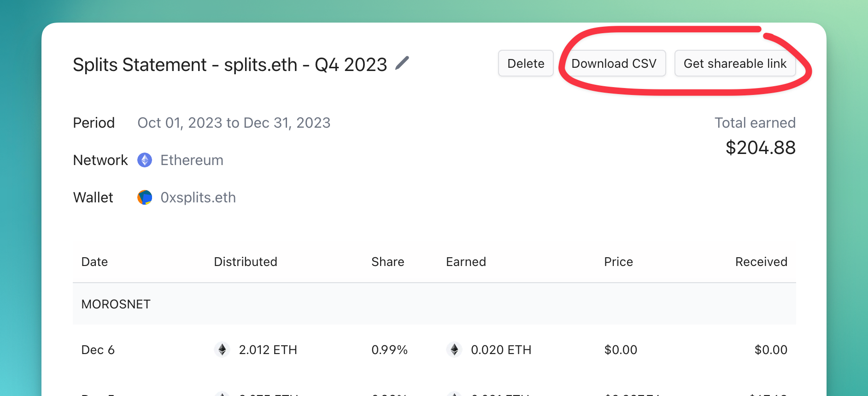Click the Ethereum network logo icon
868x396 pixels.
[145, 160]
